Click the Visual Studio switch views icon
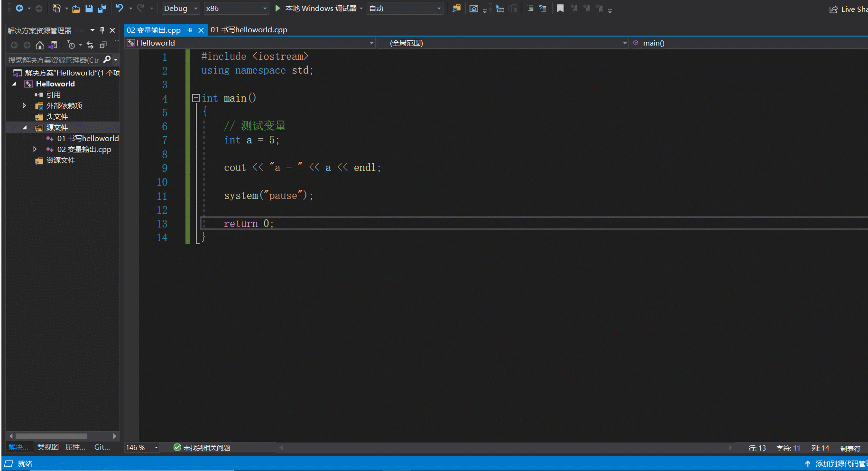868x471 pixels. [x=53, y=45]
